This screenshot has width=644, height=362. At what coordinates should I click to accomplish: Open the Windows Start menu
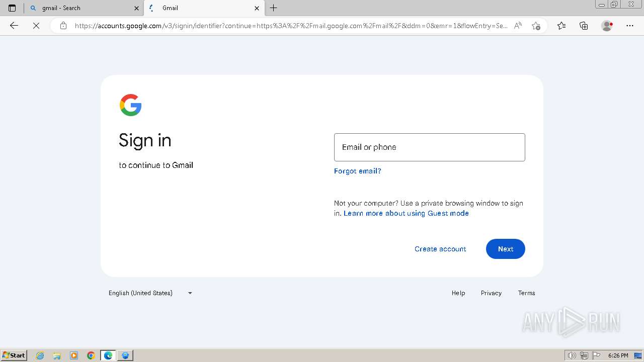point(14,355)
